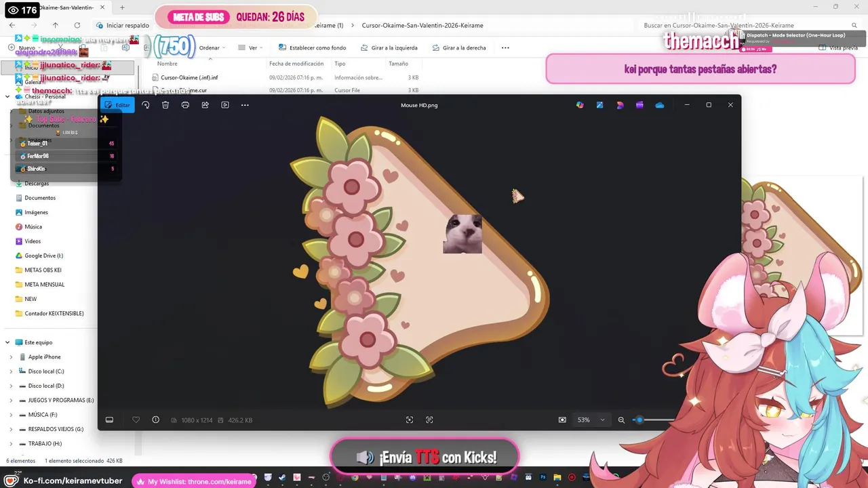Open the Photos three-dot more menu

245,105
